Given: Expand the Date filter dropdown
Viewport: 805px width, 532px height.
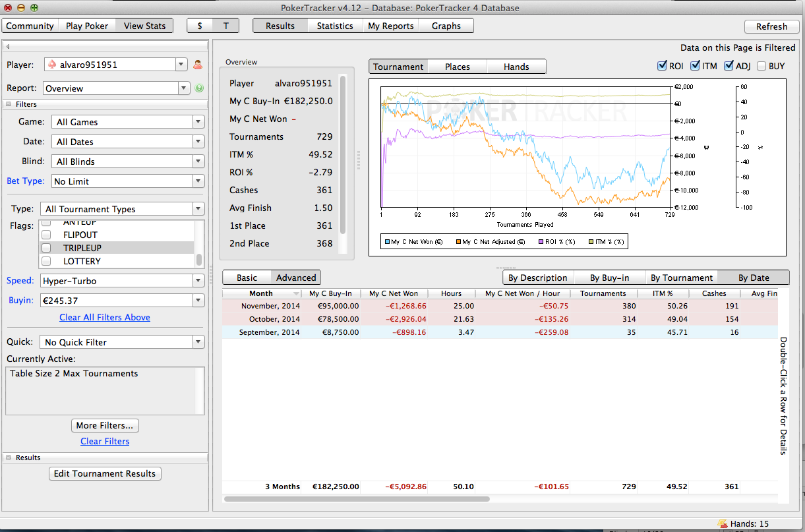Looking at the screenshot, I should pyautogui.click(x=198, y=142).
